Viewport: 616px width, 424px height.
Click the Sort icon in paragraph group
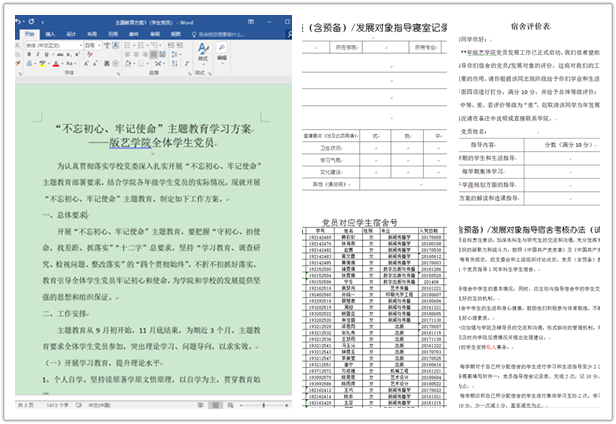tap(174, 63)
